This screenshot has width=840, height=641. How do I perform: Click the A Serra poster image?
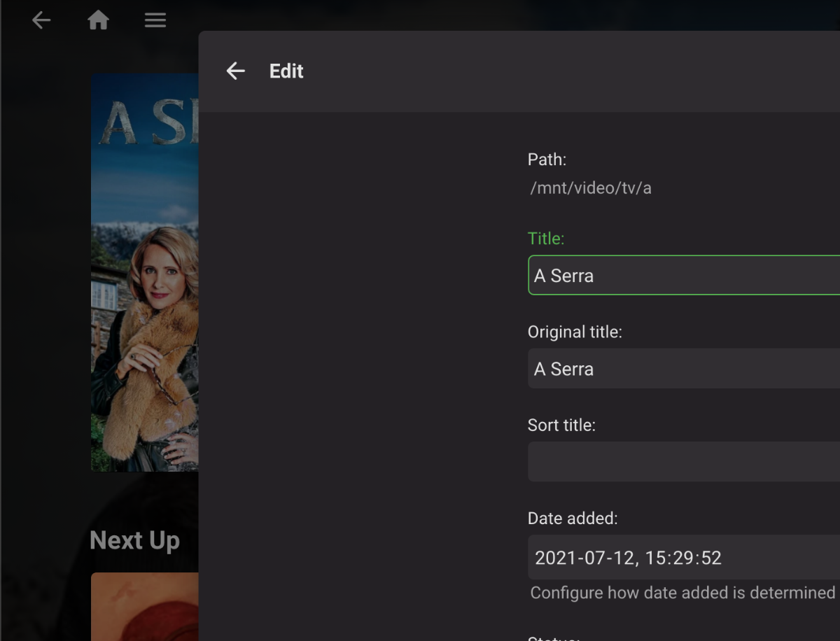pyautogui.click(x=145, y=273)
